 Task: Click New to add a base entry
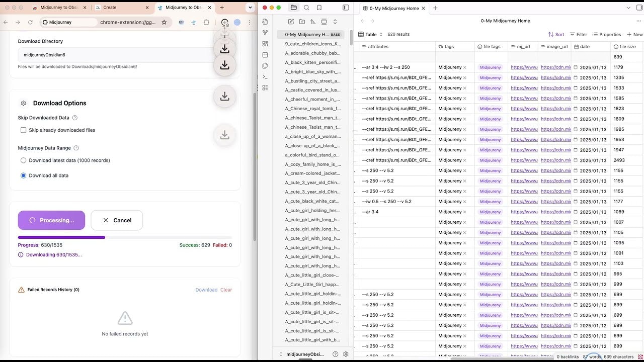634,34
